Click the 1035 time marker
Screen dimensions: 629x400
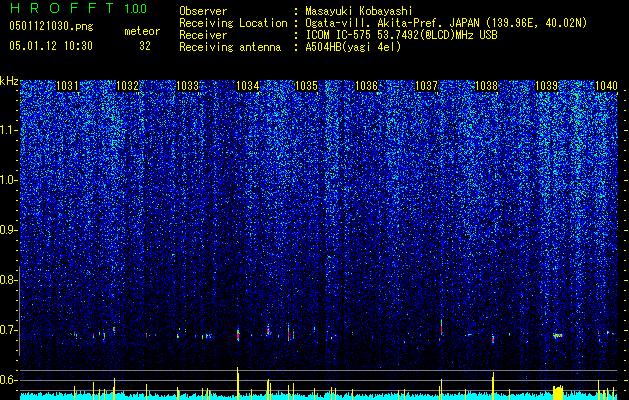306,86
